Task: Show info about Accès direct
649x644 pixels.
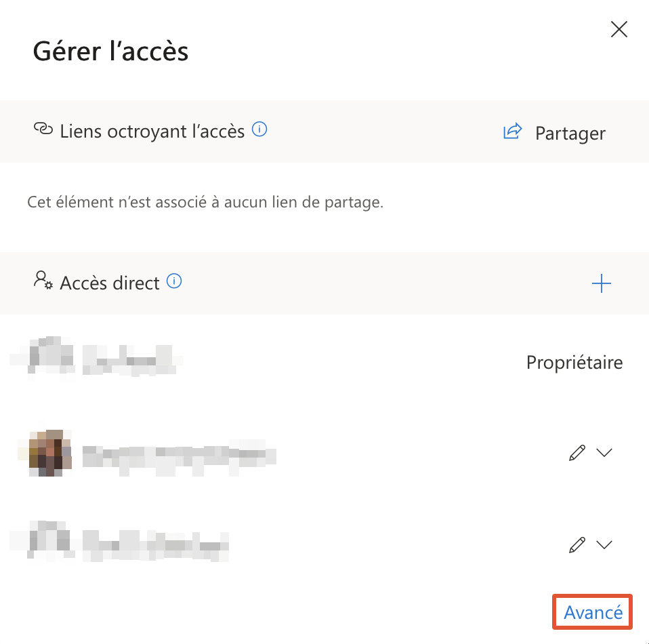Action: pyautogui.click(x=174, y=281)
